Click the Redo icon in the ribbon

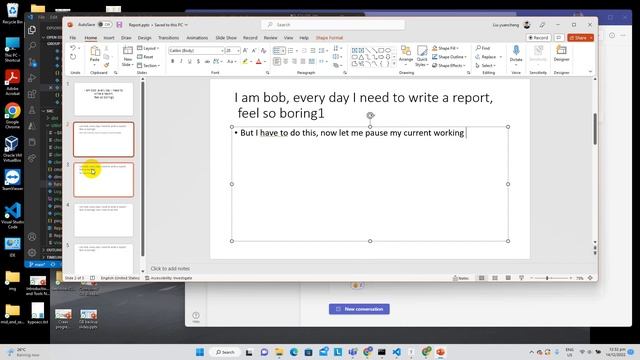(x=73, y=57)
